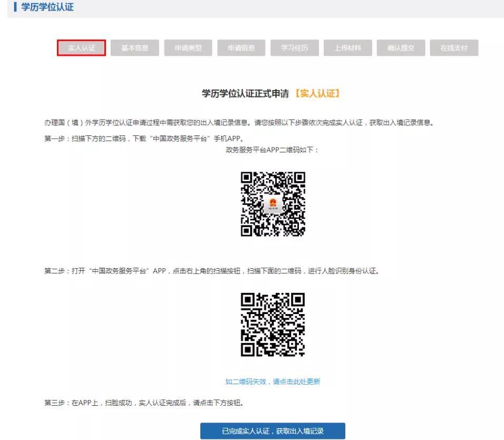The width and height of the screenshot is (504, 440).
Task: Go to the 上传材料 step tab
Action: click(348, 48)
